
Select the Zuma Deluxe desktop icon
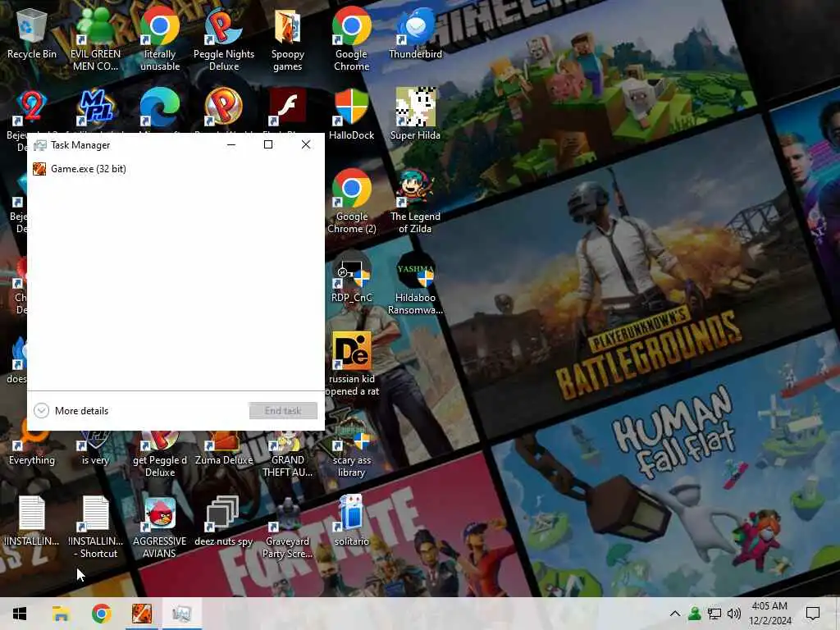coord(224,449)
